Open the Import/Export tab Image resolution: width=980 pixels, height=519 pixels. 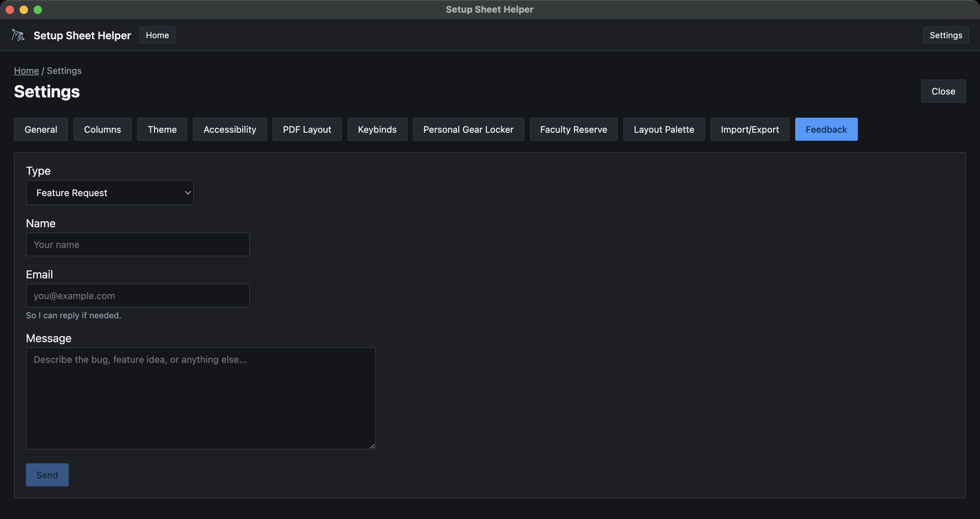[750, 129]
